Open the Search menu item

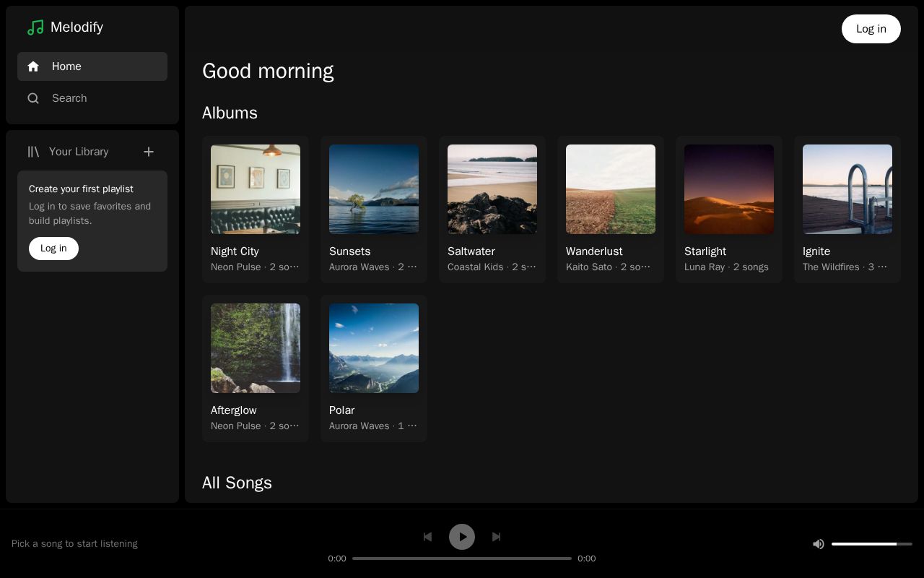92,98
